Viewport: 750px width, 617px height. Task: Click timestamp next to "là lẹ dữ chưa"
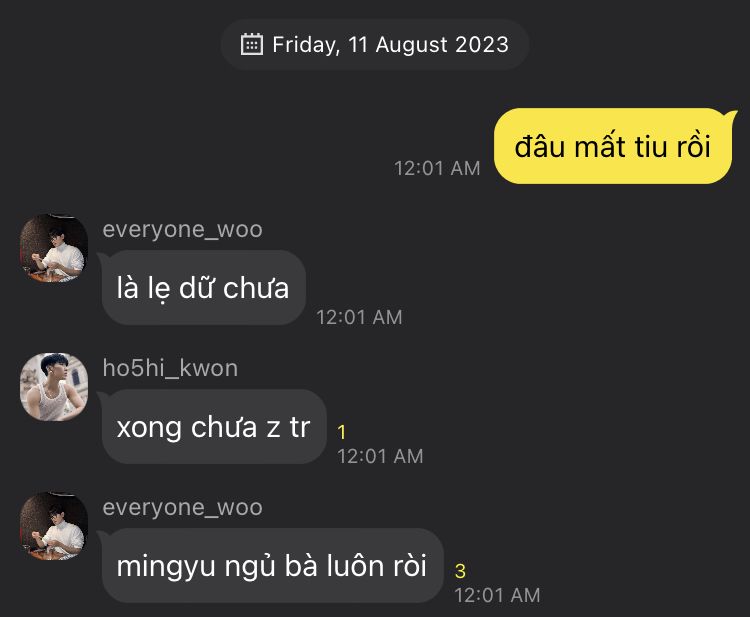pyautogui.click(x=359, y=317)
